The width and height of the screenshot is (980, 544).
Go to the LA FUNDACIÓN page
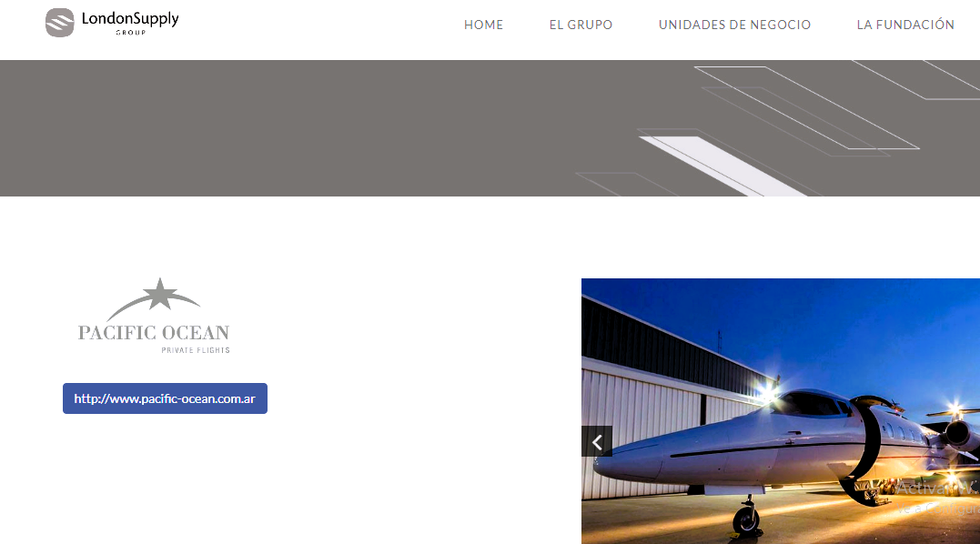[905, 25]
